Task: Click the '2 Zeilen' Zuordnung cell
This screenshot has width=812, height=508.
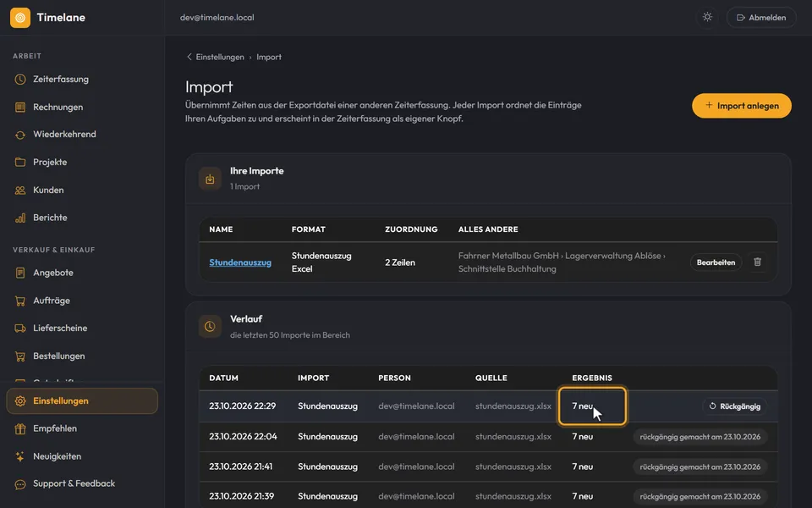Action: pyautogui.click(x=400, y=262)
